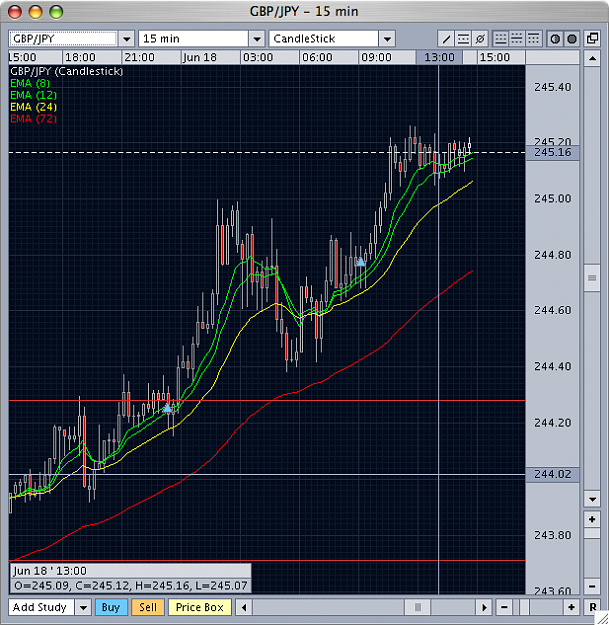The width and height of the screenshot is (609, 625).
Task: Click the EMA (12) legend label
Action: [x=33, y=95]
